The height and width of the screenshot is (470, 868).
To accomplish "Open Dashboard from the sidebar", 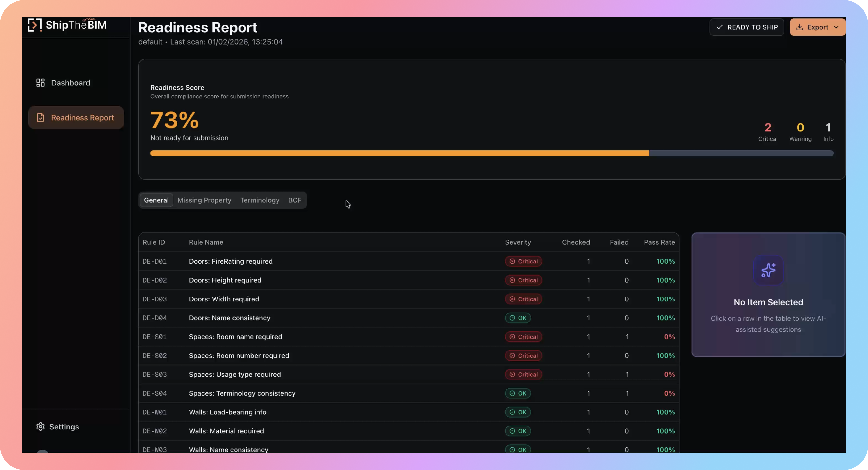I will (70, 83).
